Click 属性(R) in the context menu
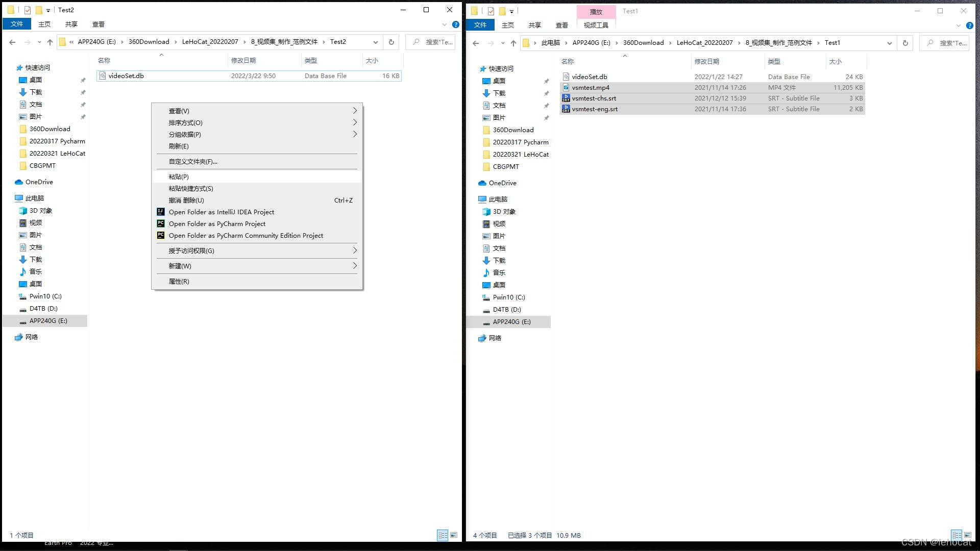Screen dimensions: 980x551 tap(179, 281)
